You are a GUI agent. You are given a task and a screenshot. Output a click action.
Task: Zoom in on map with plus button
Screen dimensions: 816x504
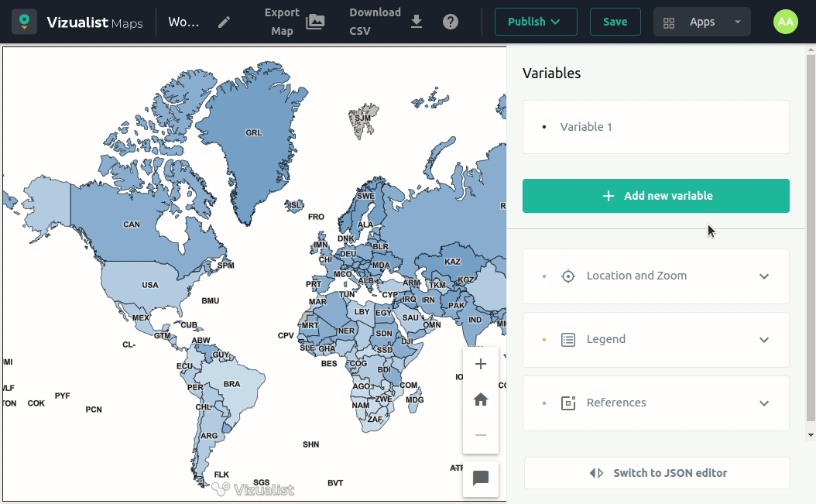click(x=481, y=364)
